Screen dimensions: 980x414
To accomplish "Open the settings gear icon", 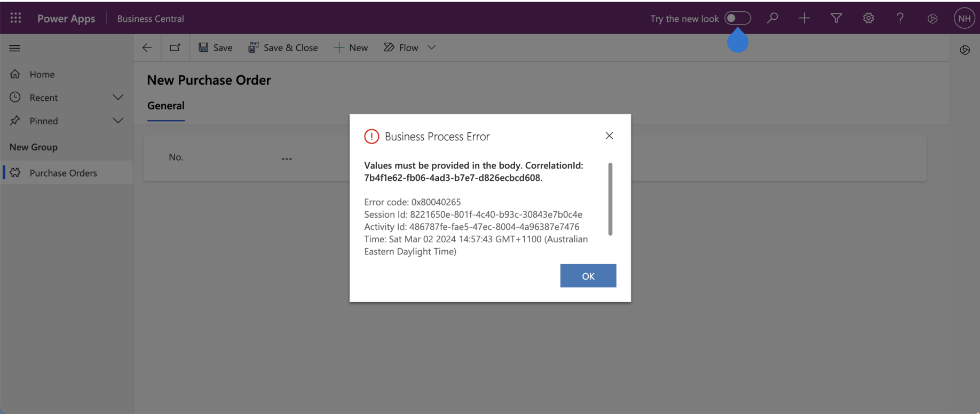I will (868, 18).
